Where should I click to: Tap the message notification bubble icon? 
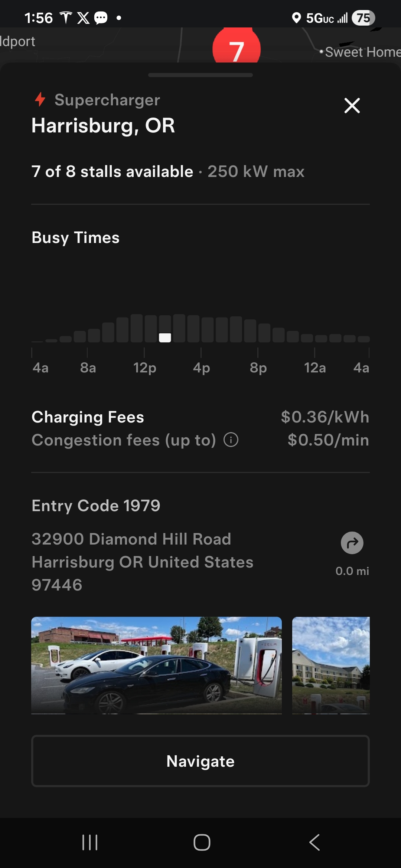[101, 17]
